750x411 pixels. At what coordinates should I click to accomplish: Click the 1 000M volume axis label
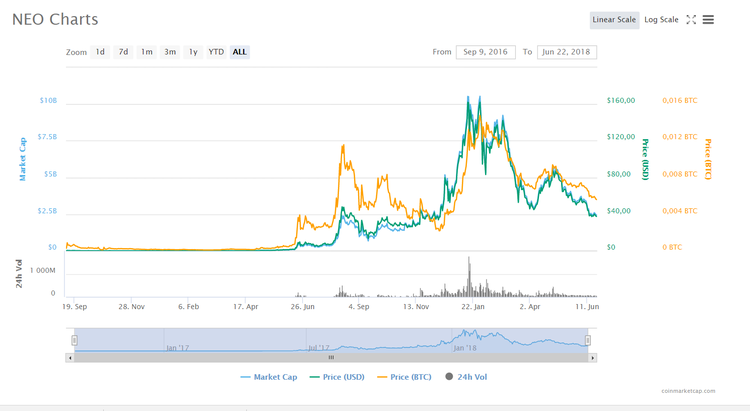click(43, 270)
